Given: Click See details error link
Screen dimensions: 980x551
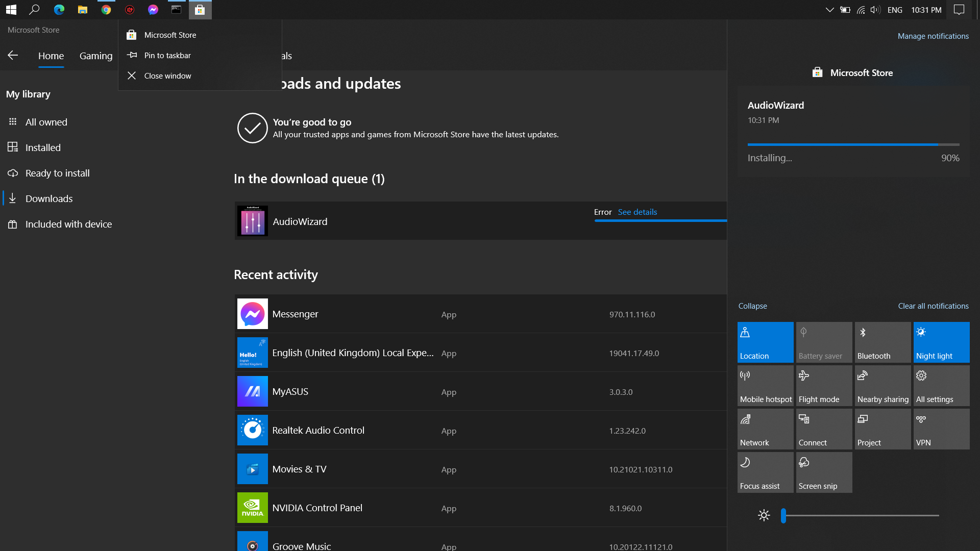Looking at the screenshot, I should [637, 212].
